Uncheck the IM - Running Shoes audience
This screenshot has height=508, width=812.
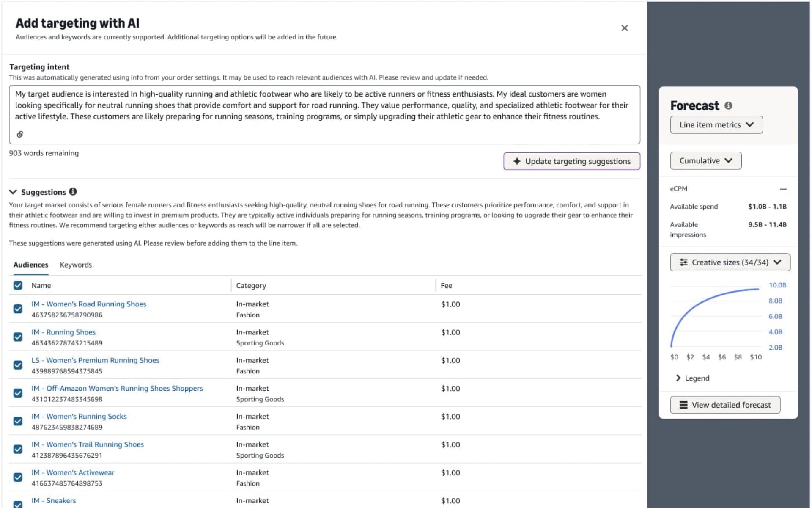18,337
